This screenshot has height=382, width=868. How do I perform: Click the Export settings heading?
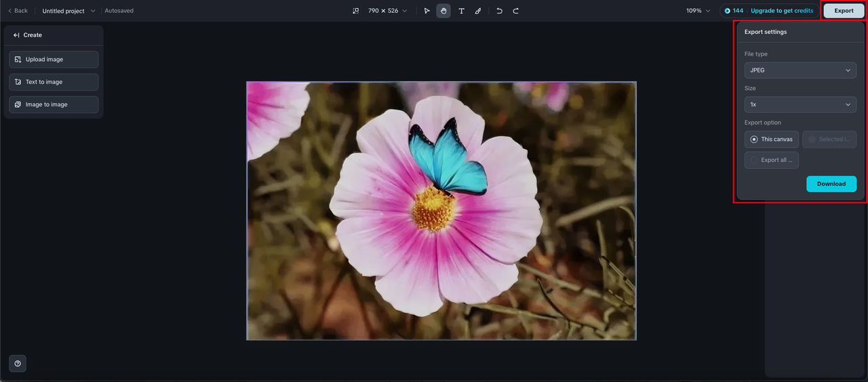tap(766, 32)
